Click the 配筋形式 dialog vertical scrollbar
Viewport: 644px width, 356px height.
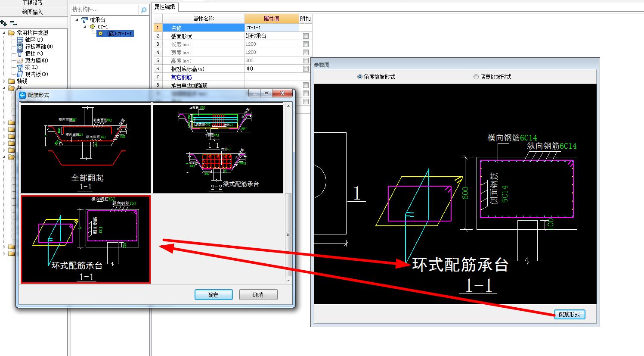tap(288, 235)
